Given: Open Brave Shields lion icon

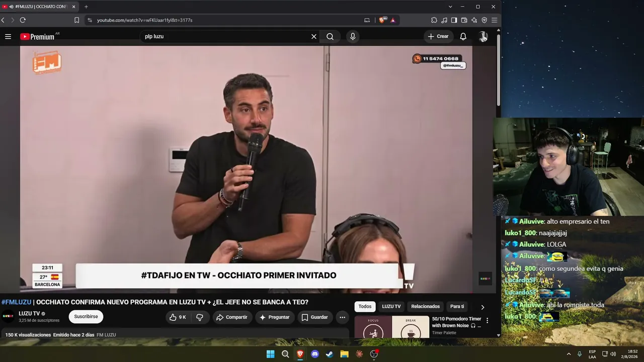Looking at the screenshot, I should [x=382, y=20].
